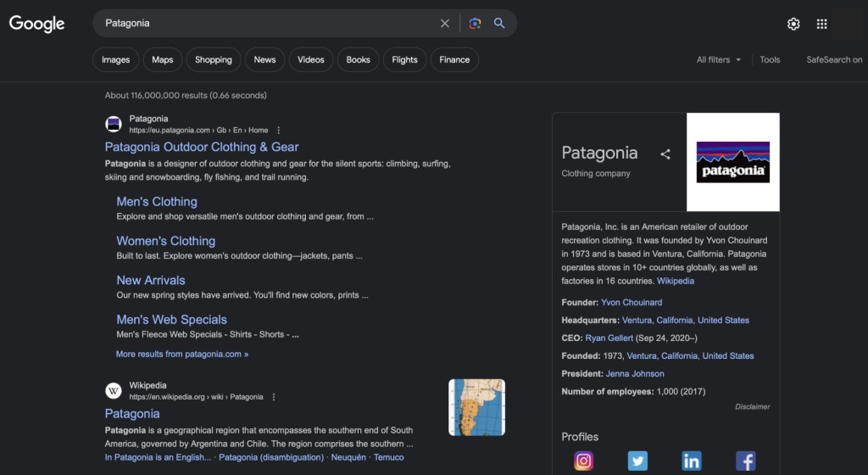Open the Temuco link

point(388,457)
